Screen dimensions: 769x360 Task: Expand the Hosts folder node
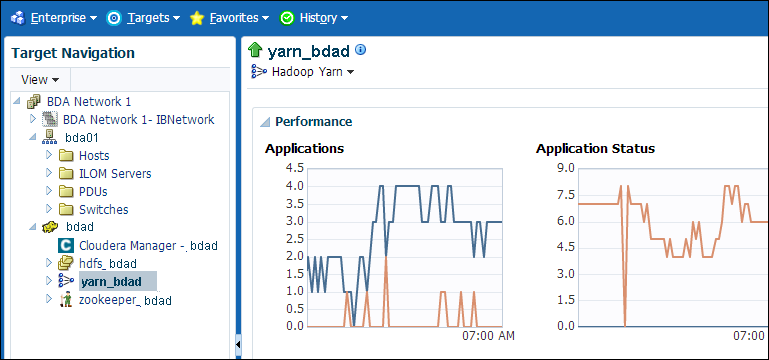tap(49, 155)
